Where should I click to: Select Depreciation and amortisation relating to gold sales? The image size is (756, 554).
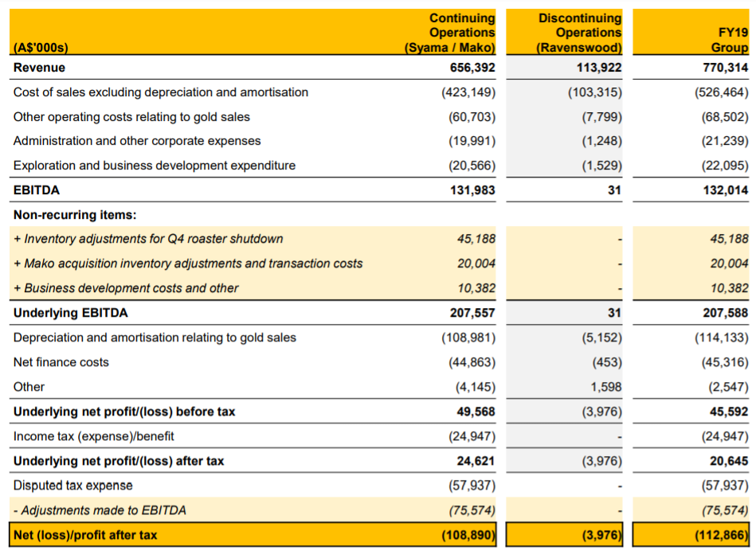[x=155, y=337]
